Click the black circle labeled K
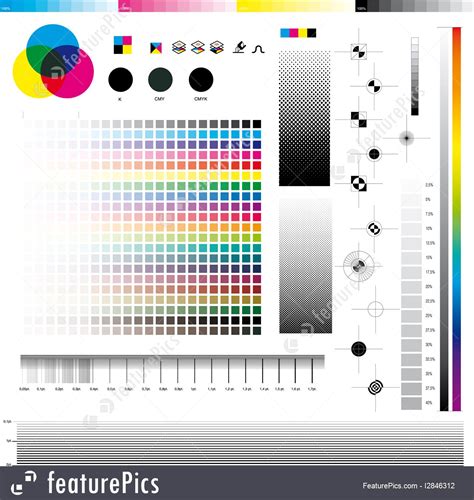This screenshot has height=500, width=474. (x=121, y=80)
